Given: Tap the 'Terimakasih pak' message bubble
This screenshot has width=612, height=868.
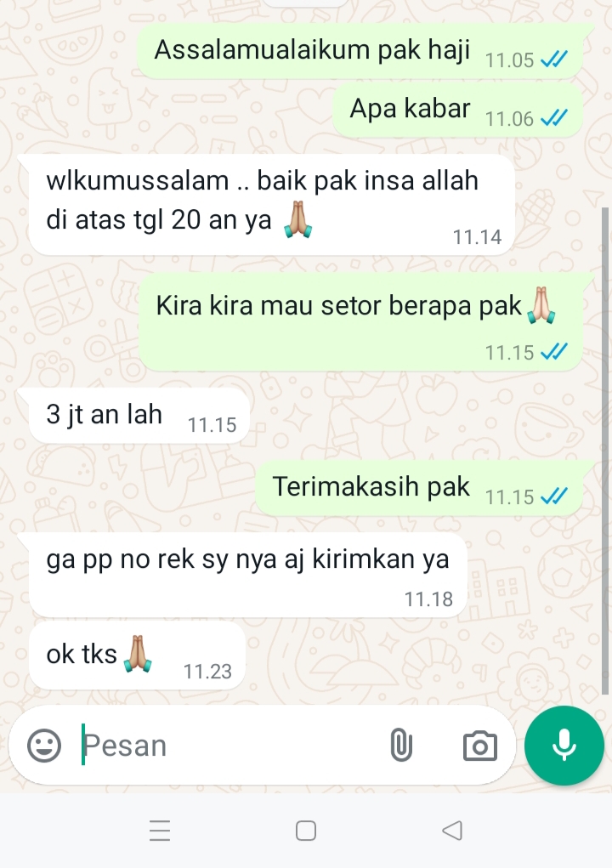Looking at the screenshot, I should [419, 488].
